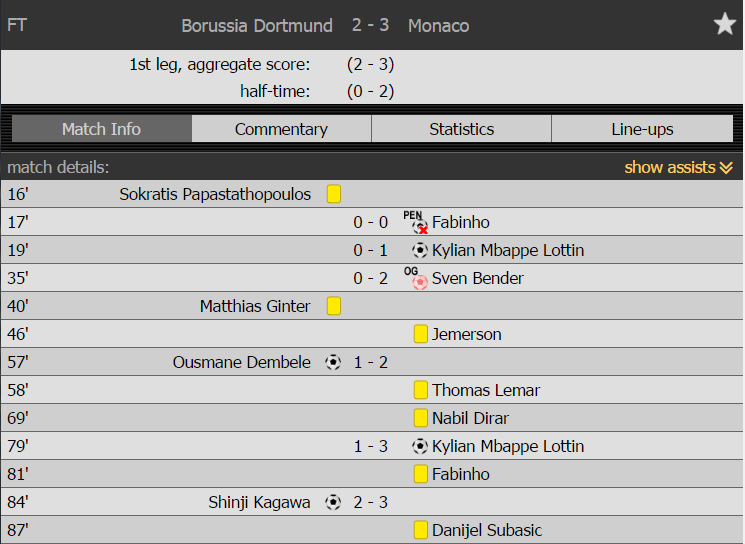Screen dimensions: 745x544
Task: Click the Nabil Dirar player name
Action: pyautogui.click(x=470, y=418)
